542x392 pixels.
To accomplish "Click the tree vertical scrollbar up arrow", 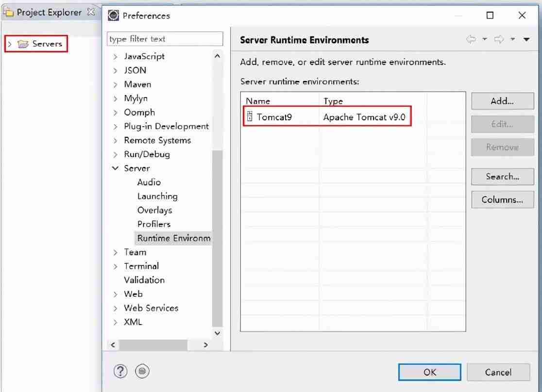I will click(217, 56).
